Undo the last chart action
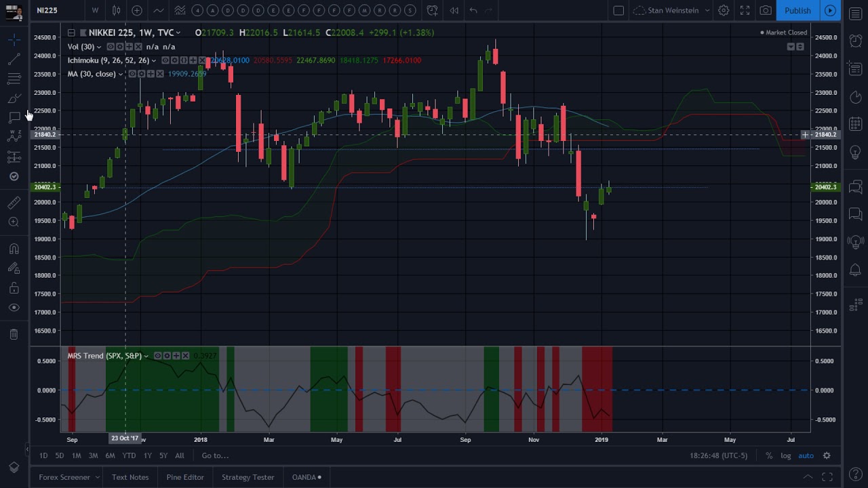Viewport: 868px width, 488px height. 473,10
